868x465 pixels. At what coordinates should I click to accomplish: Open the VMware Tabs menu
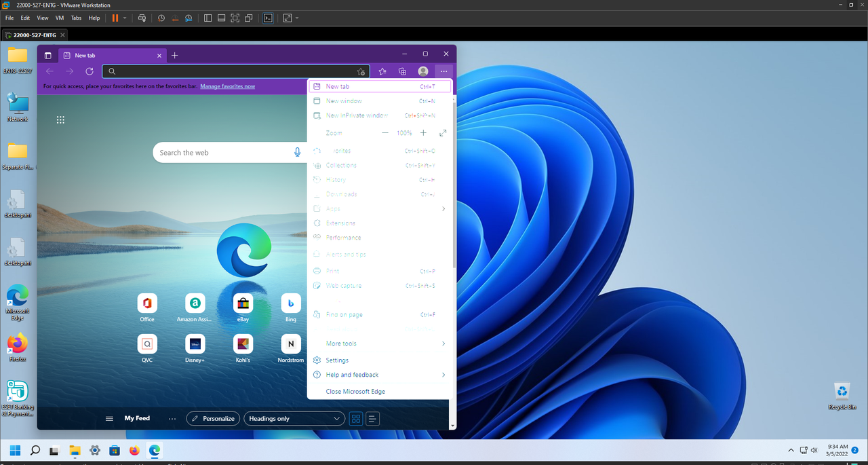point(76,18)
